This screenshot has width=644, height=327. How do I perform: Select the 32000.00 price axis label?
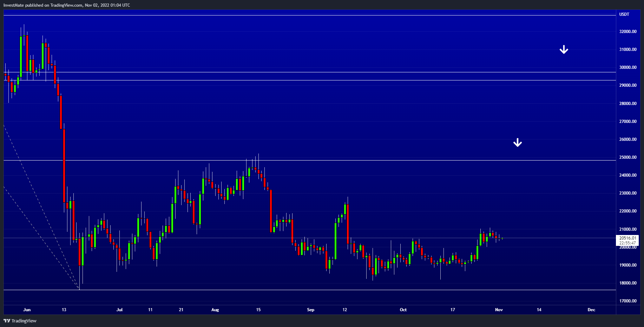pos(628,32)
